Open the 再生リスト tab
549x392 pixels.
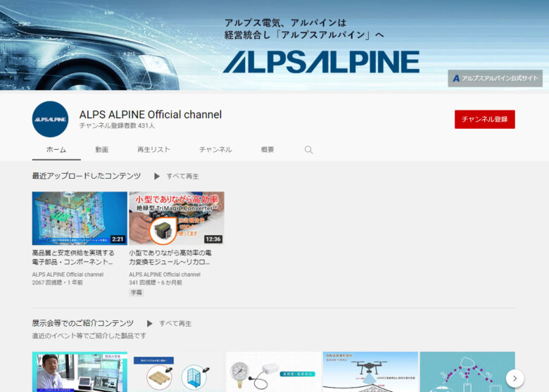153,150
